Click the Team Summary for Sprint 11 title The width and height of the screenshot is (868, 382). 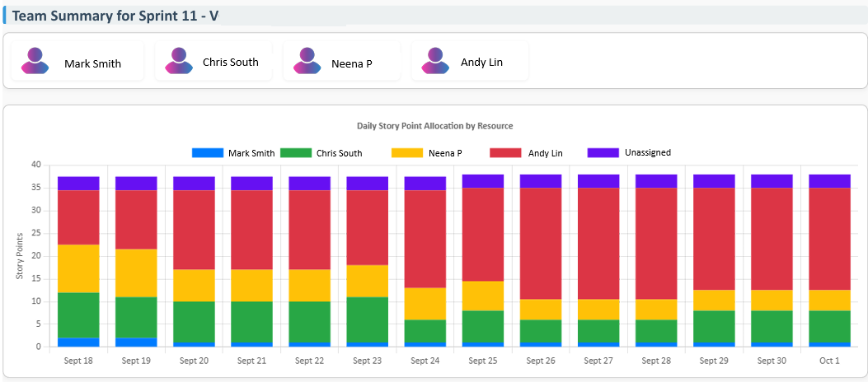coord(115,15)
